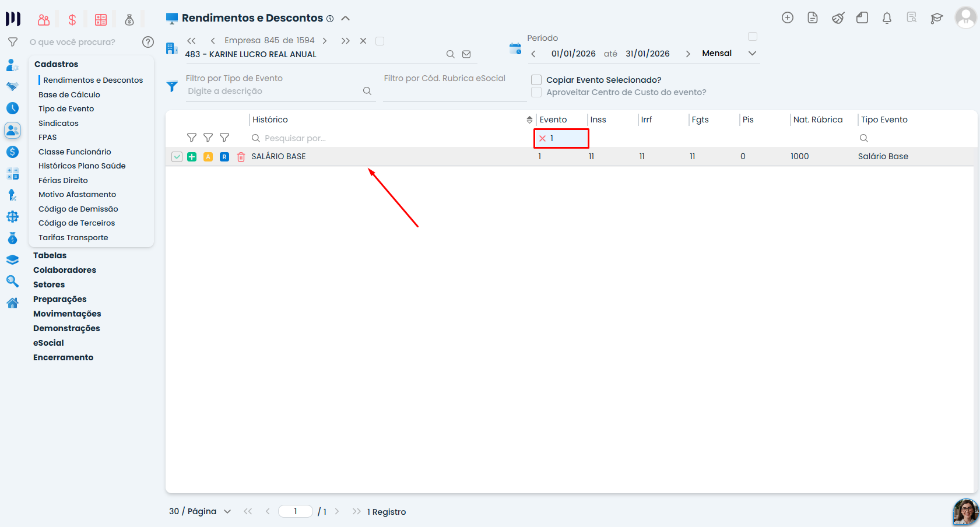Viewport: 980px width, 527px height.
Task: Expand the eSocial section
Action: (48, 343)
